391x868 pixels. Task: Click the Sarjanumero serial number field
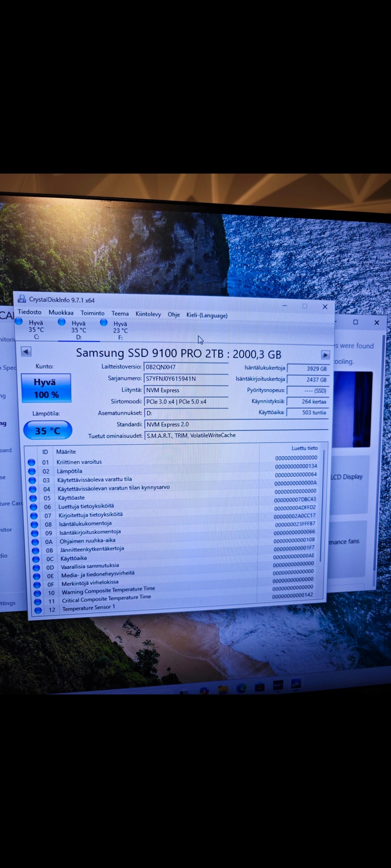coord(186,379)
